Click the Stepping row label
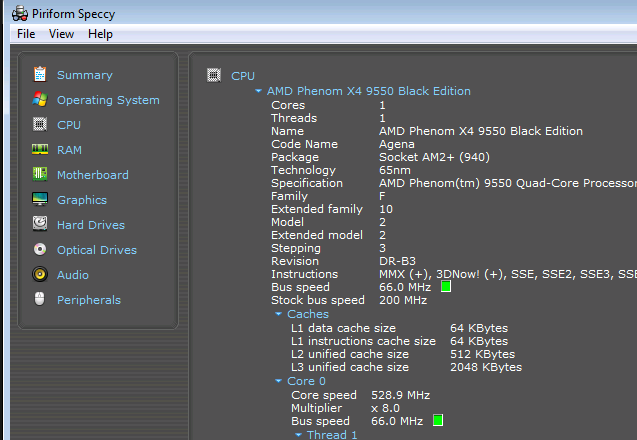This screenshot has height=440, width=637. pyautogui.click(x=296, y=248)
